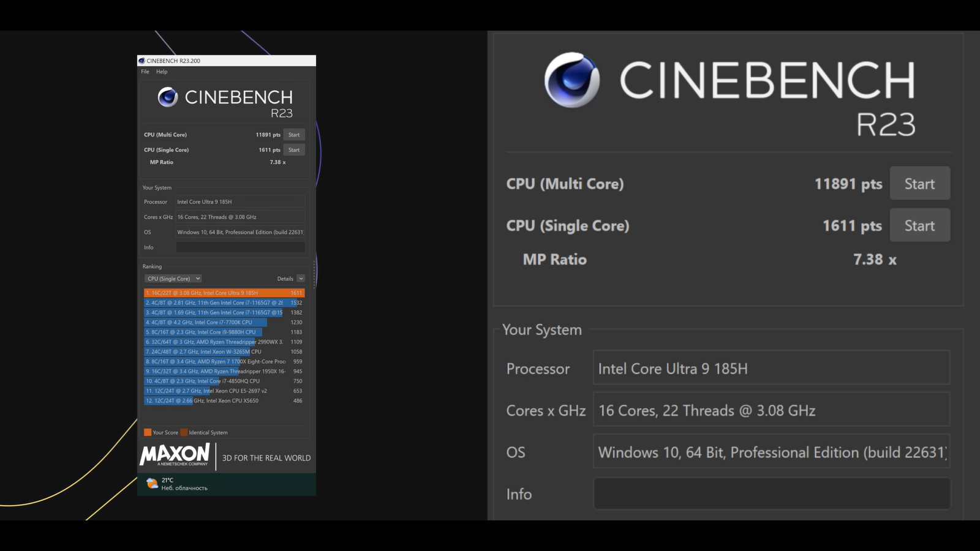This screenshot has width=980, height=551.
Task: Click the Maxon logo at the bottom
Action: coord(175,455)
